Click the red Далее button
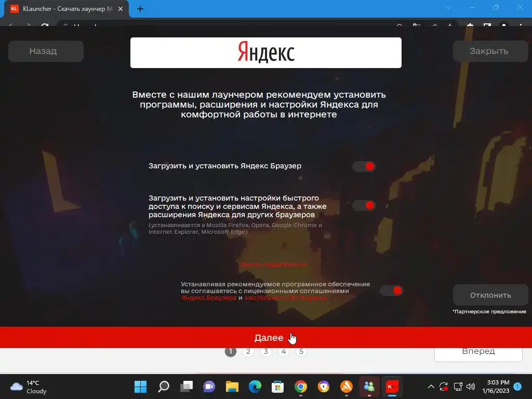Viewport: 532px width, 399px height. tap(266, 337)
